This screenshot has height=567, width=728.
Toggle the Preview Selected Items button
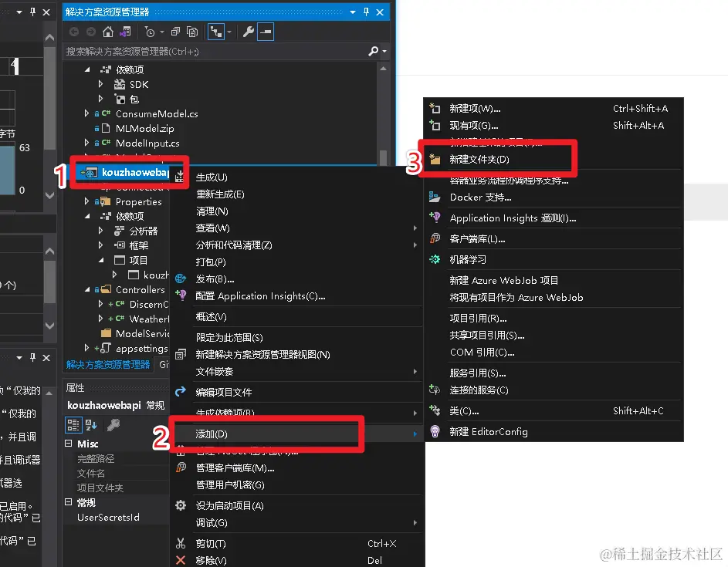266,32
